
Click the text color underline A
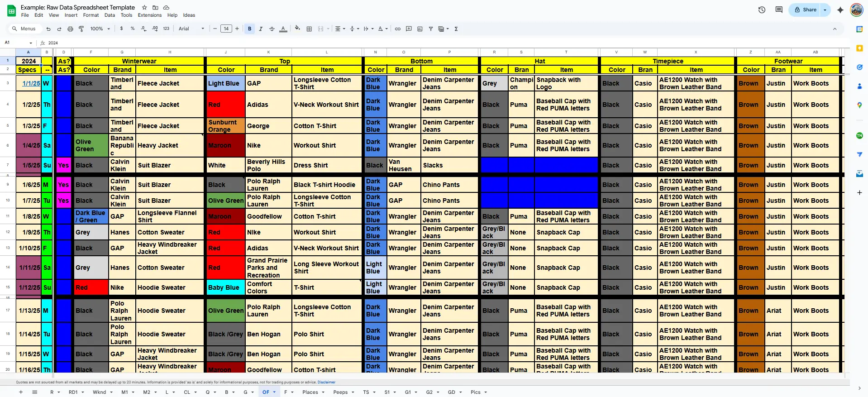point(283,29)
